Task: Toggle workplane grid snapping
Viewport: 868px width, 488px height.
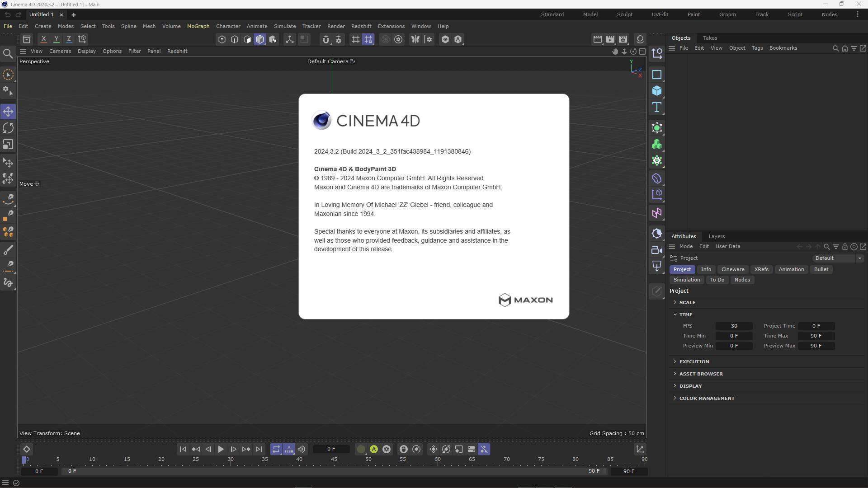Action: tap(368, 39)
